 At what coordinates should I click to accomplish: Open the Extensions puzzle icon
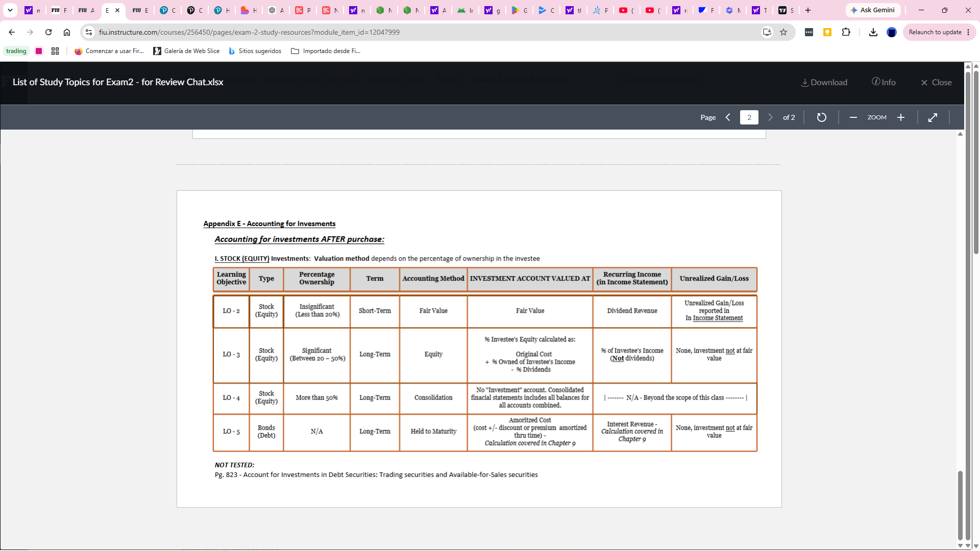846,32
